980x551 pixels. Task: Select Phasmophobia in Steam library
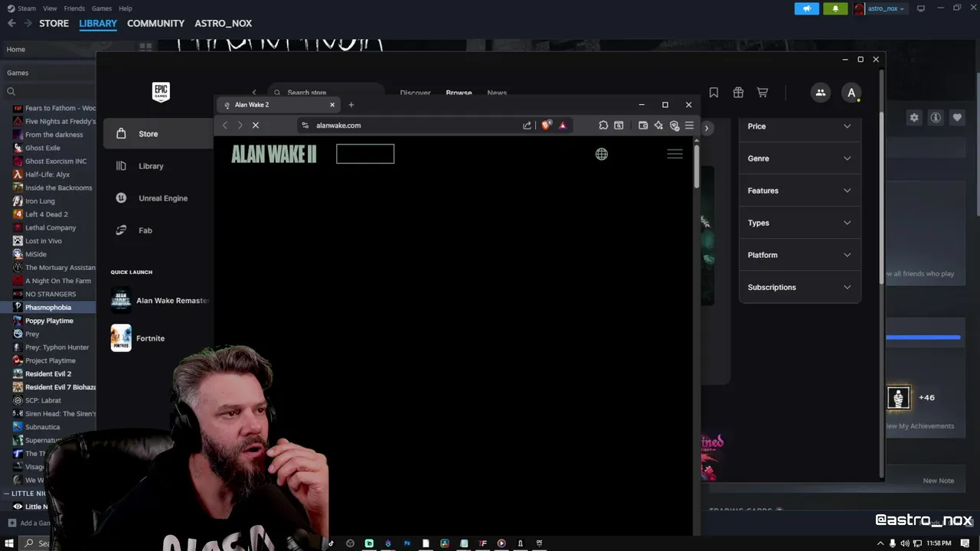[47, 308]
